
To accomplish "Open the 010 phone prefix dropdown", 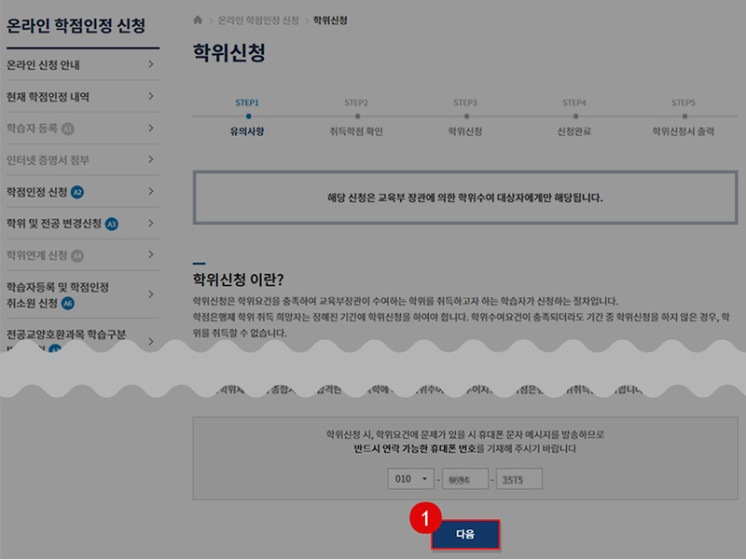I will click(x=411, y=479).
